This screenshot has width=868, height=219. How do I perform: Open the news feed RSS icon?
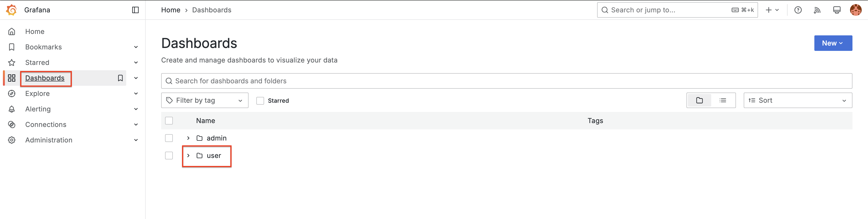point(817,10)
